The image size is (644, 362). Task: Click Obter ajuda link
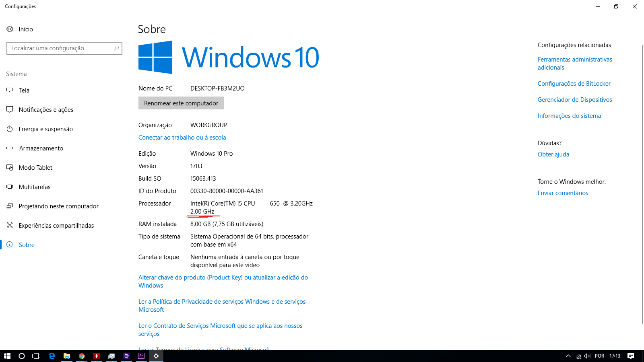click(x=553, y=154)
